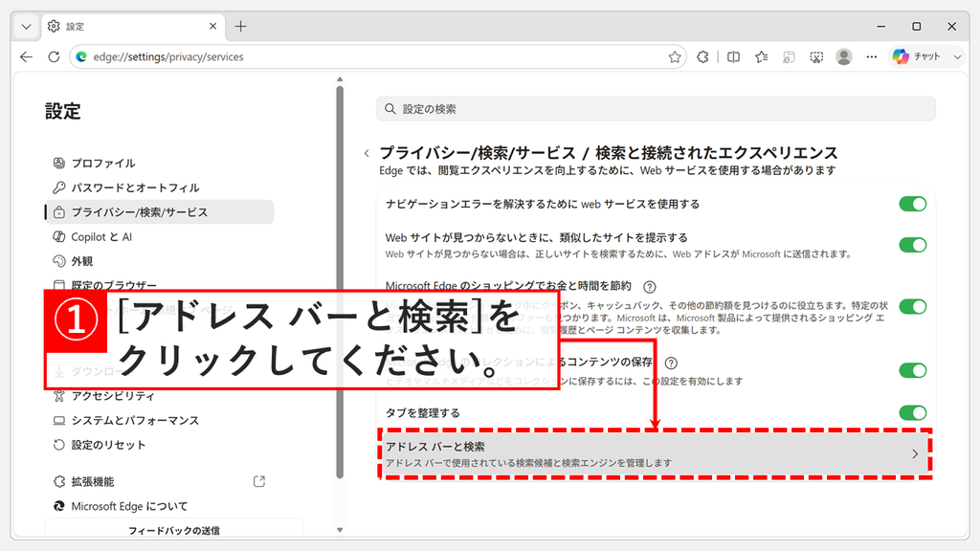Open アクセシビリティ settings section
Screen dimensions: 980x551
pos(160,395)
